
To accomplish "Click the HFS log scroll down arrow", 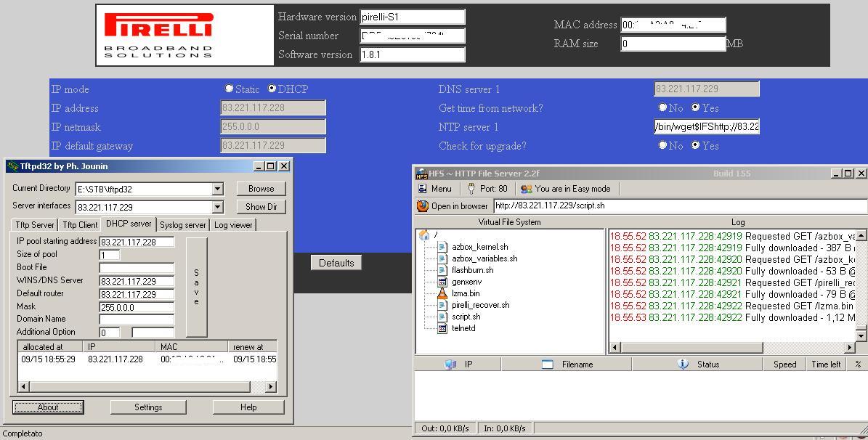I will coord(861,335).
